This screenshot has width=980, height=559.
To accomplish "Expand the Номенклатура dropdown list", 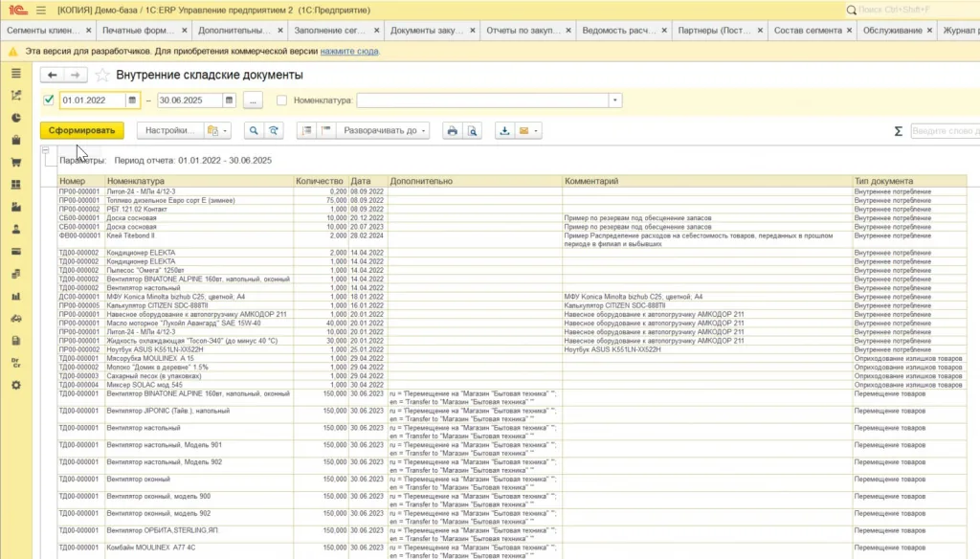I will pos(615,101).
